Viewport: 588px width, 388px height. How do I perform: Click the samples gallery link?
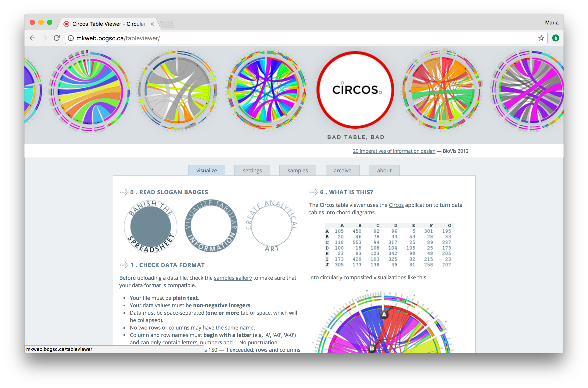click(232, 278)
